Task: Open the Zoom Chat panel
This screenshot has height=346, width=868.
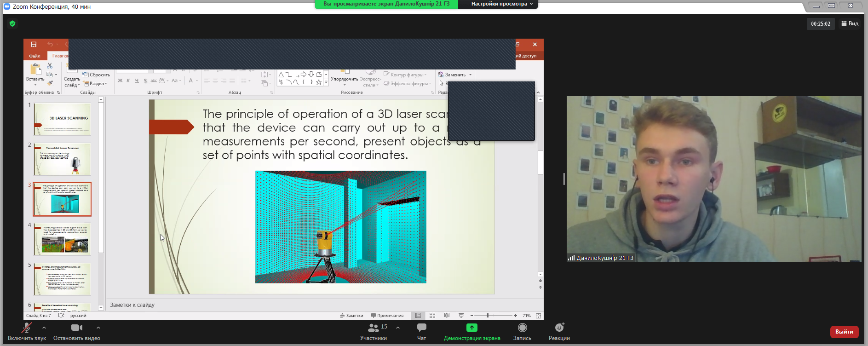Action: [x=421, y=331]
